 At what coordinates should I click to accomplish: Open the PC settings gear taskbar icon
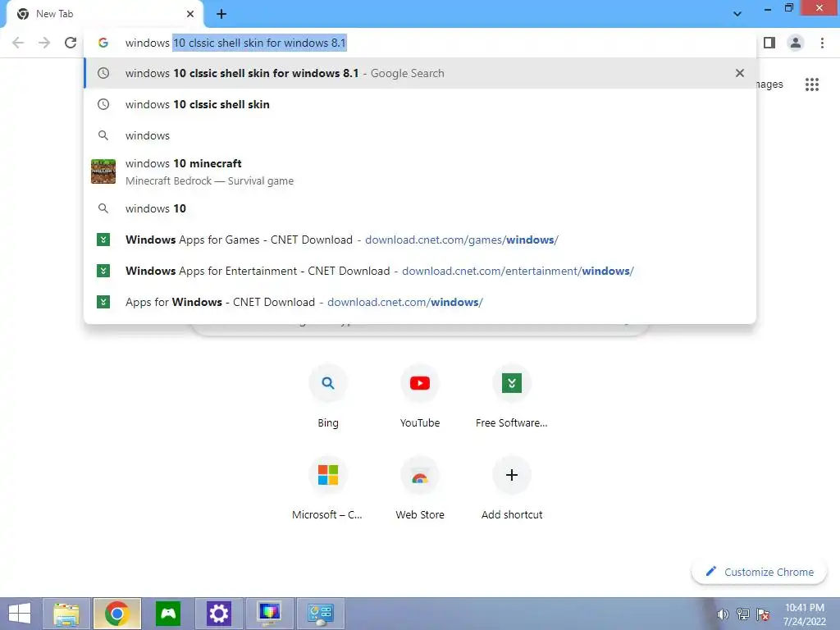tap(218, 614)
